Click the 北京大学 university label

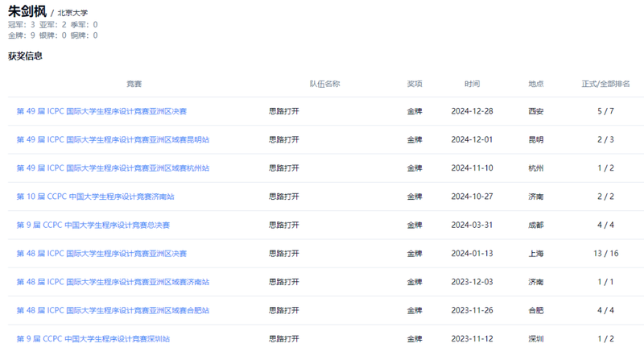tap(72, 14)
